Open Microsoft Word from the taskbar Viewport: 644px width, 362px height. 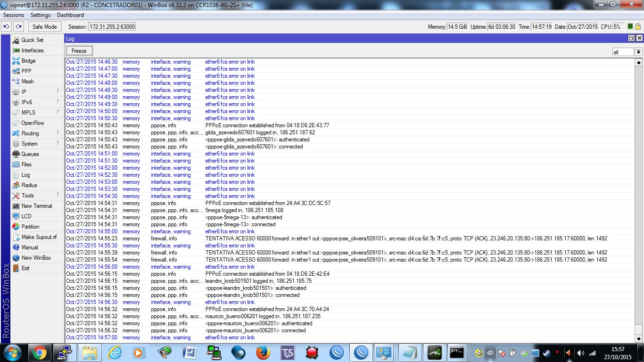pos(189,353)
